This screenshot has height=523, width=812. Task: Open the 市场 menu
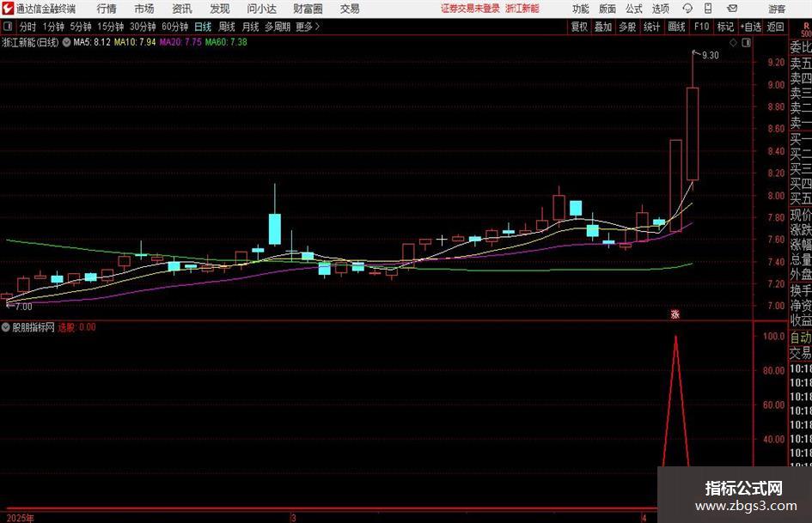[x=144, y=9]
